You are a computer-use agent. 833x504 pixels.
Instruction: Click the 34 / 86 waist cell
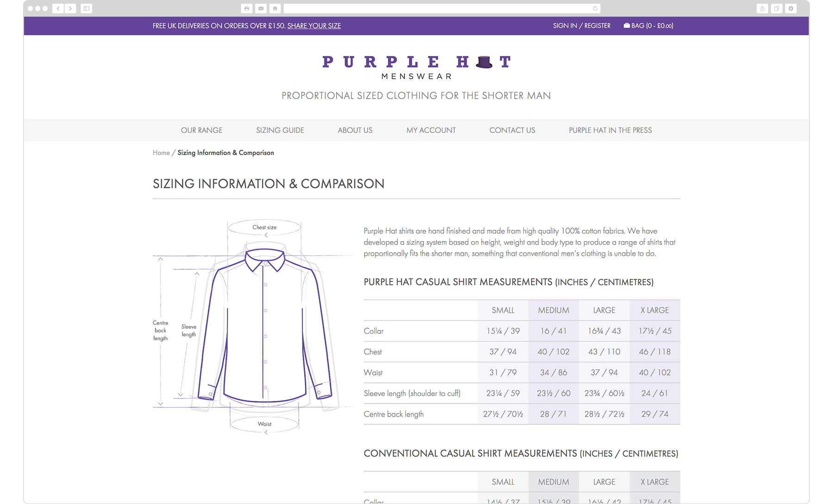pos(553,373)
